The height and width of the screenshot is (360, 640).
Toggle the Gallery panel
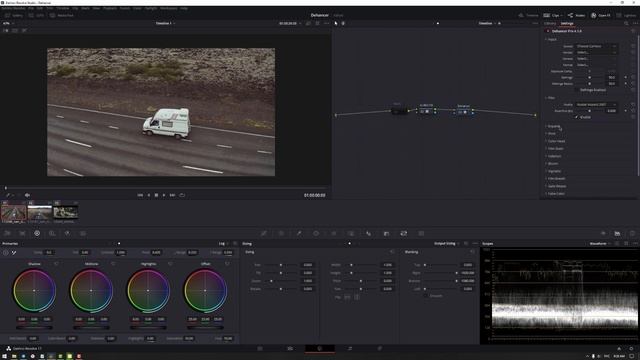pos(14,16)
